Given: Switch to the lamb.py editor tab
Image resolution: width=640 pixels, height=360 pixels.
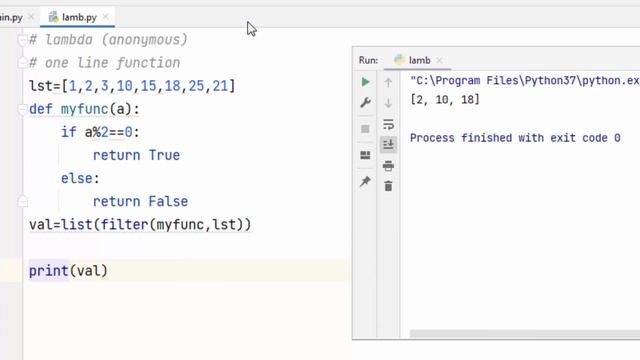Looking at the screenshot, I should click(x=77, y=17).
